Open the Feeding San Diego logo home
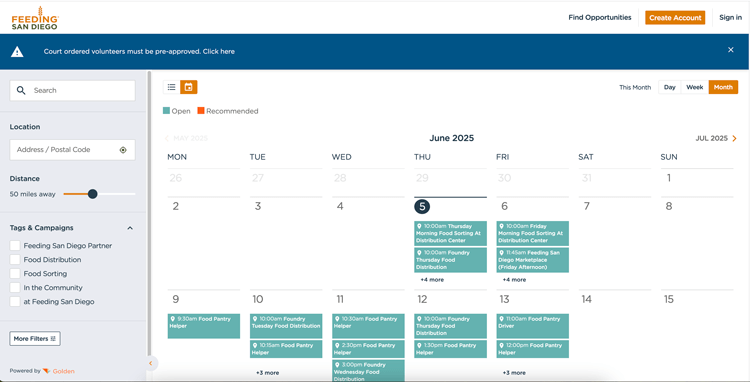750x382 pixels. click(35, 18)
